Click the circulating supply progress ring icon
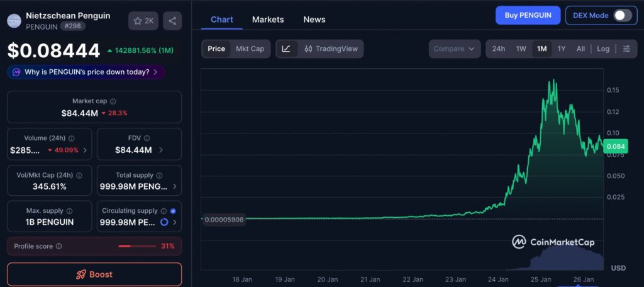Viewport: 644px width, 287px height. point(164,222)
